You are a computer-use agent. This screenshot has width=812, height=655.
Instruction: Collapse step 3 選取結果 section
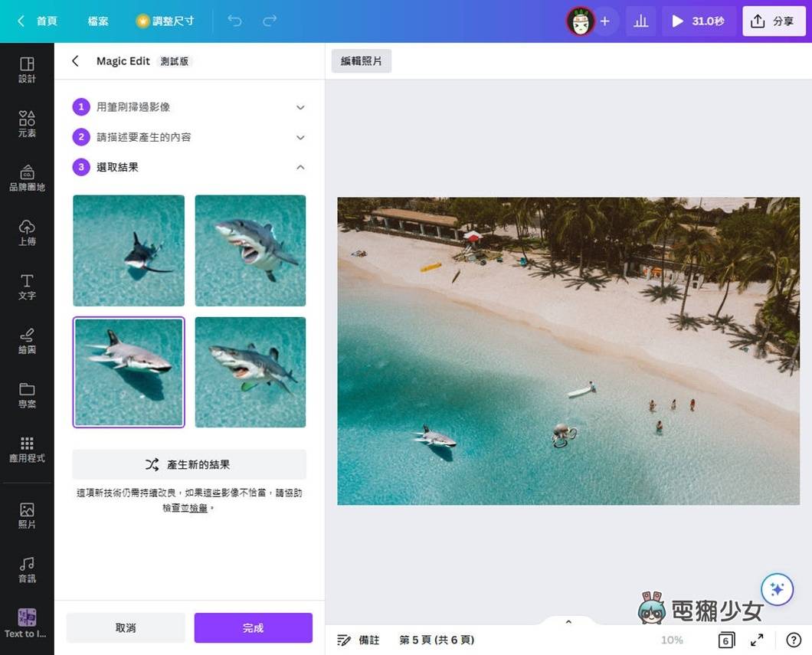tap(300, 166)
